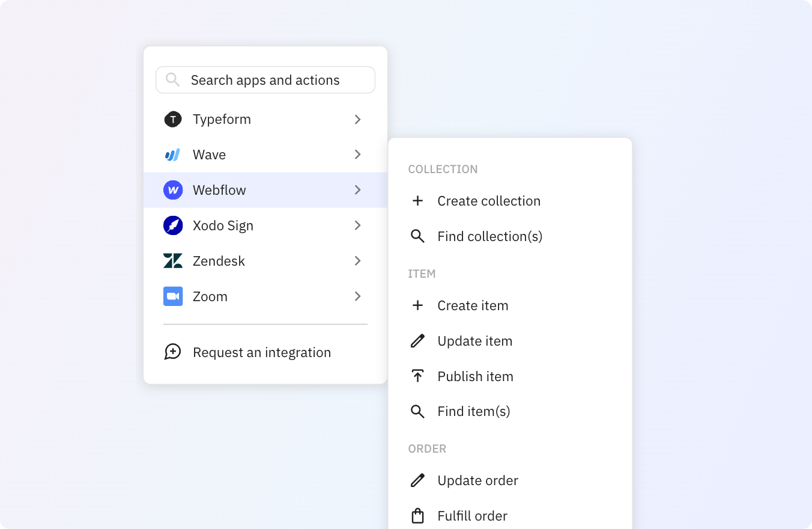Choose Update order action
The width and height of the screenshot is (812, 529).
(477, 480)
